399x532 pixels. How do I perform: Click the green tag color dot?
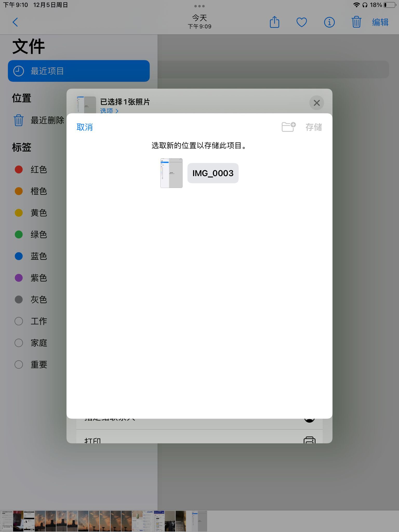[x=19, y=235]
